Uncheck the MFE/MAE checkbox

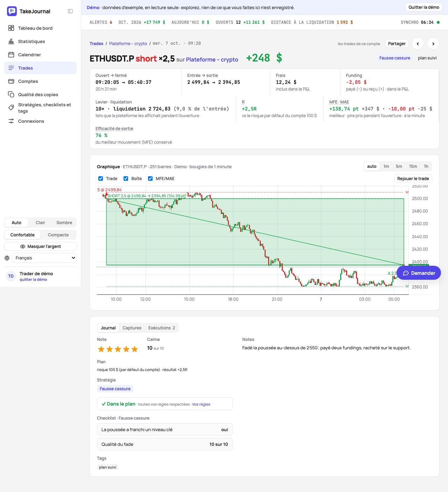point(150,178)
